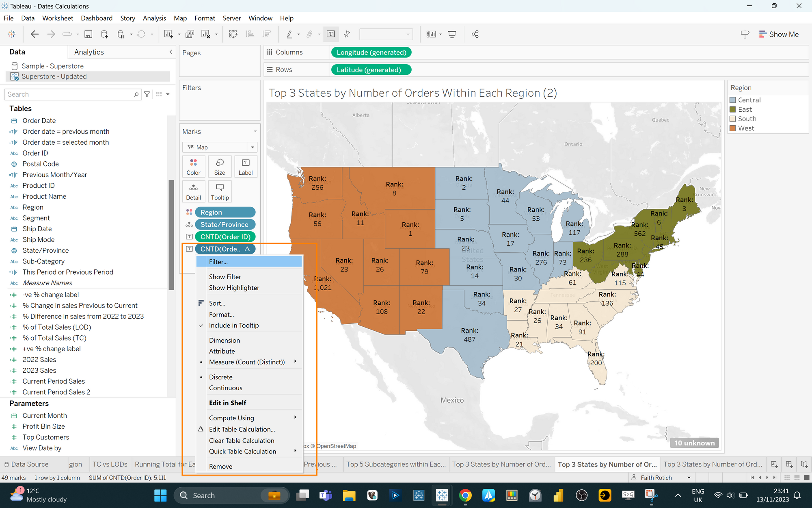This screenshot has width=812, height=508.
Task: Open the Tooltip marks card
Action: click(x=220, y=191)
